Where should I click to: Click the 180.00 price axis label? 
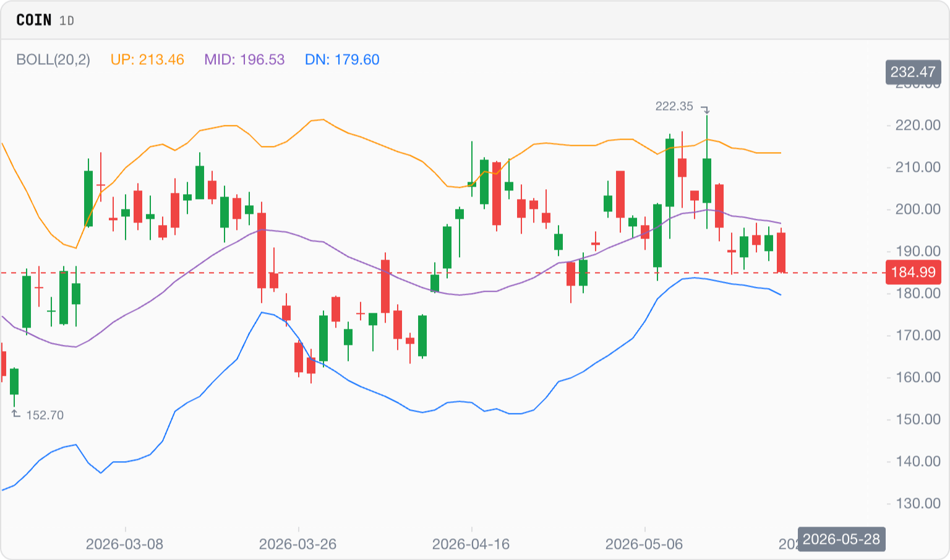[x=918, y=294]
